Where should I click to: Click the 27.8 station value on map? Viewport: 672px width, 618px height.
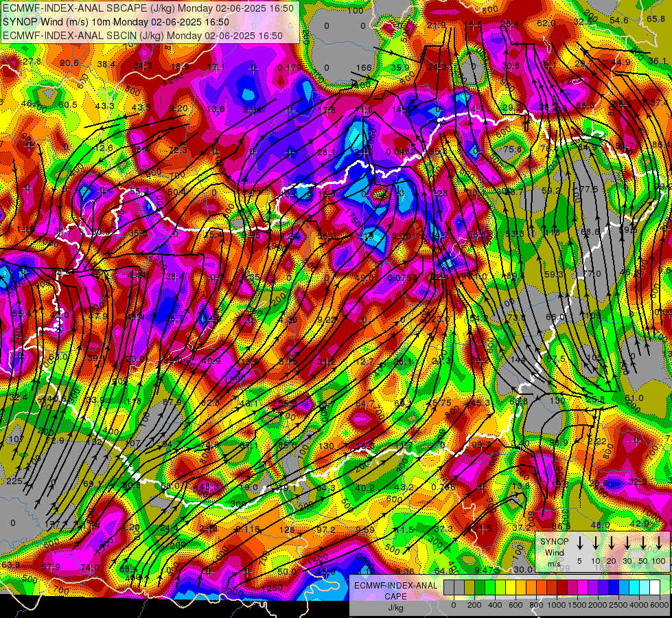pos(32,62)
